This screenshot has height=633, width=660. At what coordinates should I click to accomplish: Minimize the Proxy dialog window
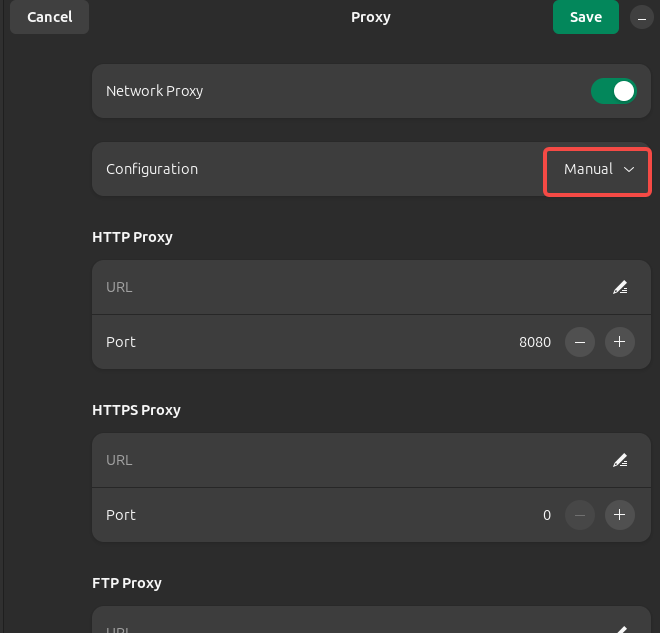tap(641, 18)
